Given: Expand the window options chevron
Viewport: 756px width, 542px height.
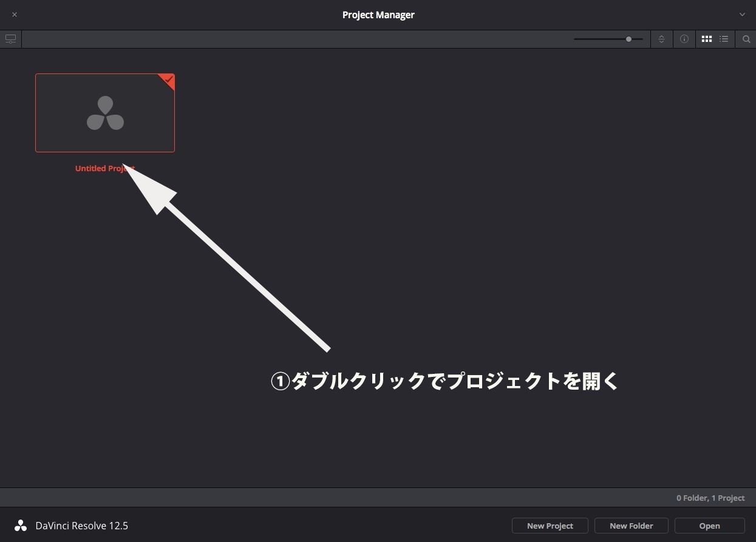Looking at the screenshot, I should click(x=742, y=14).
